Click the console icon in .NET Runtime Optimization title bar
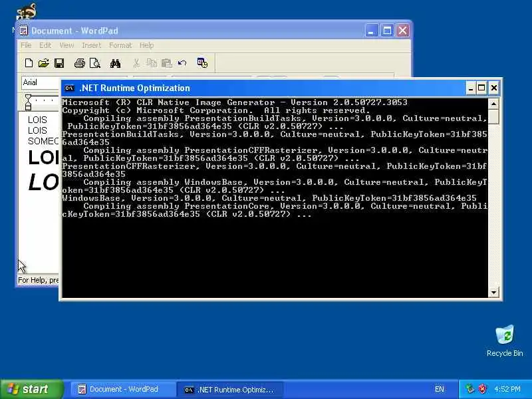Viewport: 532px width, 399px height. pos(70,88)
